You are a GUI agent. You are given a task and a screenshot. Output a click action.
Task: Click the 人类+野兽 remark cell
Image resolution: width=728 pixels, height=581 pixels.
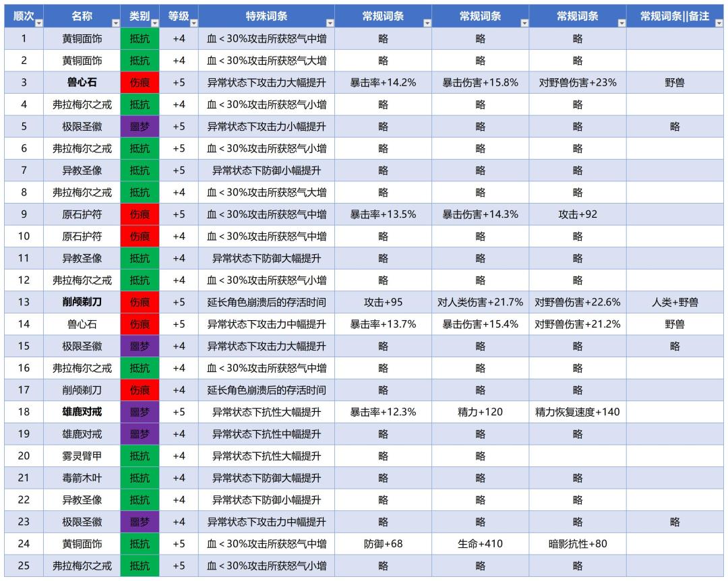click(x=675, y=303)
